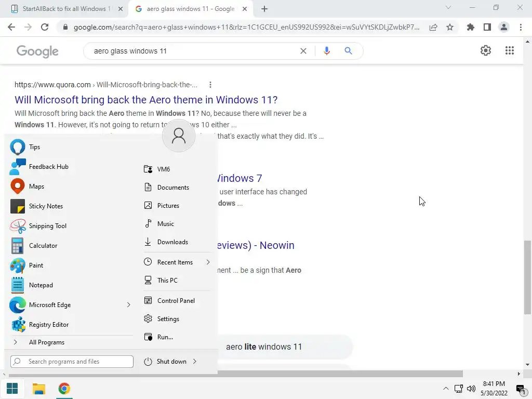Screen dimensions: 532x399
Task: Expand the Recent Items submenu arrow
Action: click(x=208, y=262)
